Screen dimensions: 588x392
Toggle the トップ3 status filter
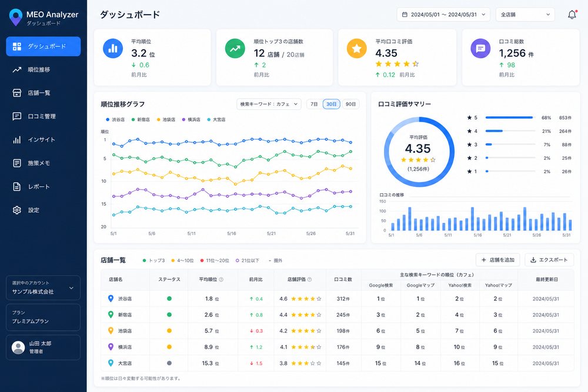pos(153,260)
